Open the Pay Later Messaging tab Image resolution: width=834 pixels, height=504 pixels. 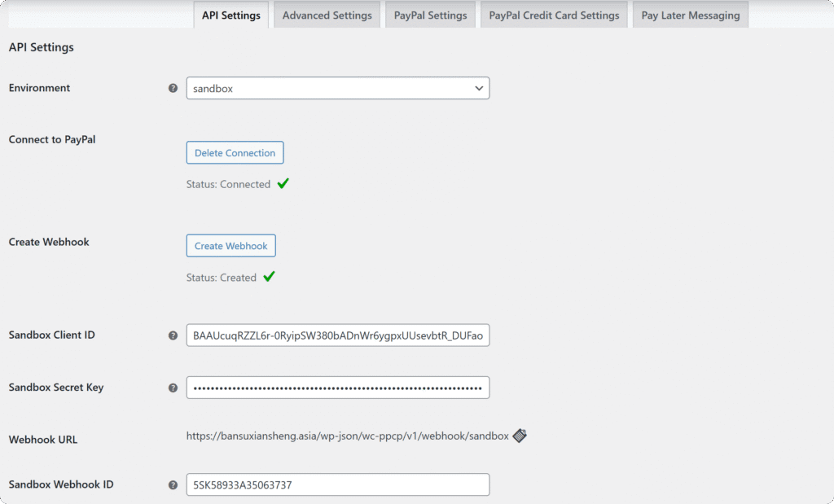click(690, 15)
